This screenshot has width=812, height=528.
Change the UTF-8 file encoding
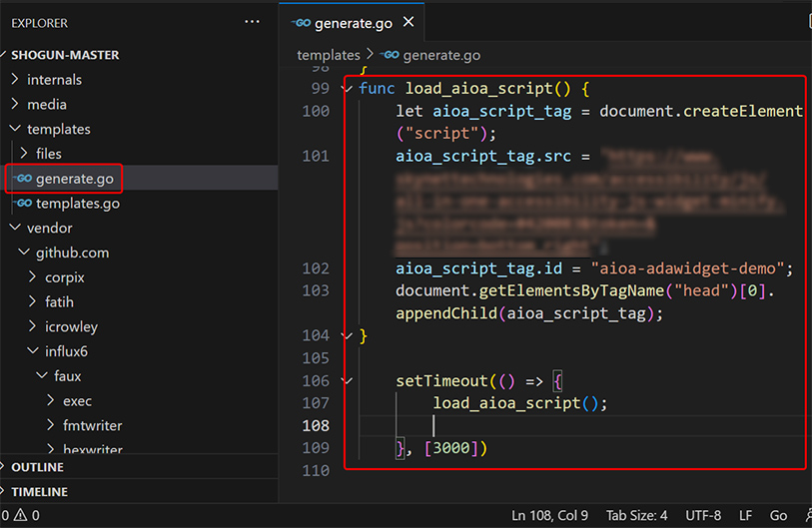point(703,516)
